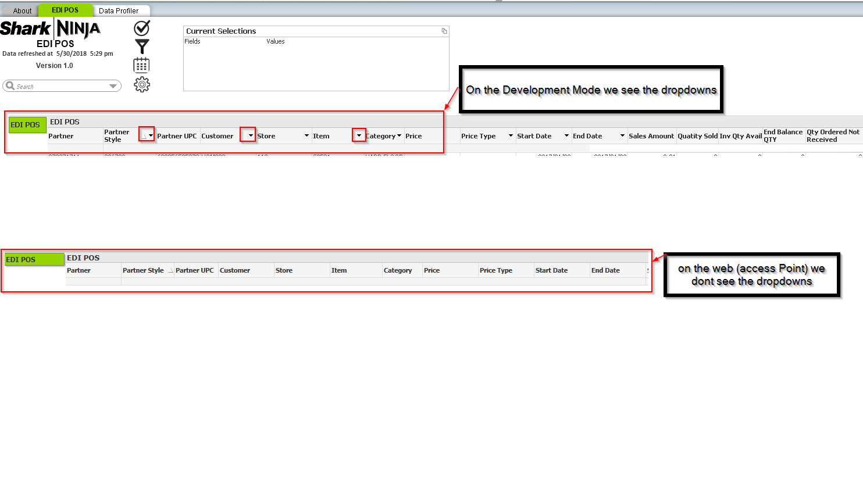Open the Price Type column dropdown arrow
The height and width of the screenshot is (504, 863).
511,136
